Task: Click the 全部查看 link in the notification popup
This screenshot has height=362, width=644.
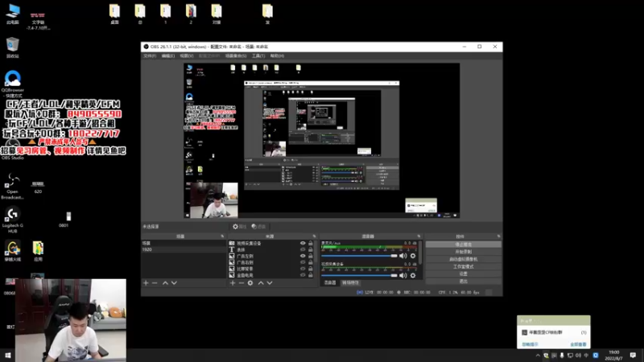Action: [578, 344]
